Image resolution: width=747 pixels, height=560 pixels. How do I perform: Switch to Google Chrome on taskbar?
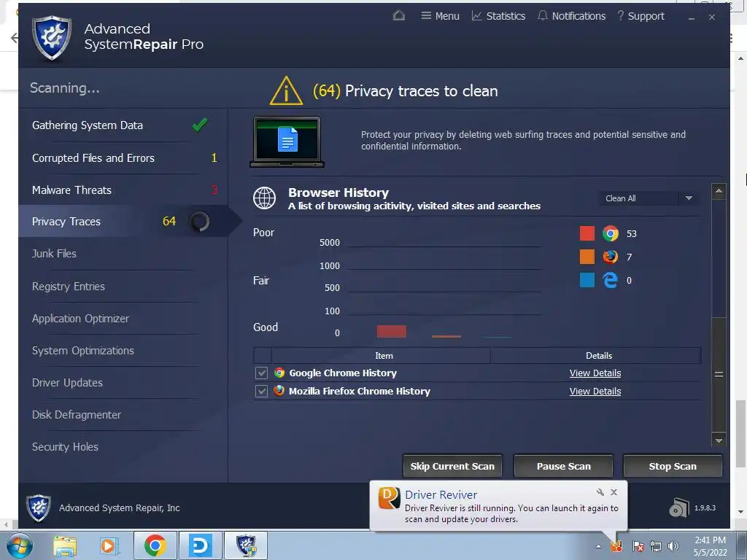point(155,545)
